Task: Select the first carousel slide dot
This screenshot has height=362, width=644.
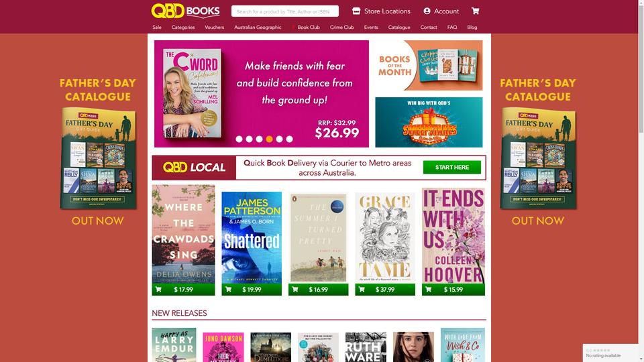Action: 239,139
